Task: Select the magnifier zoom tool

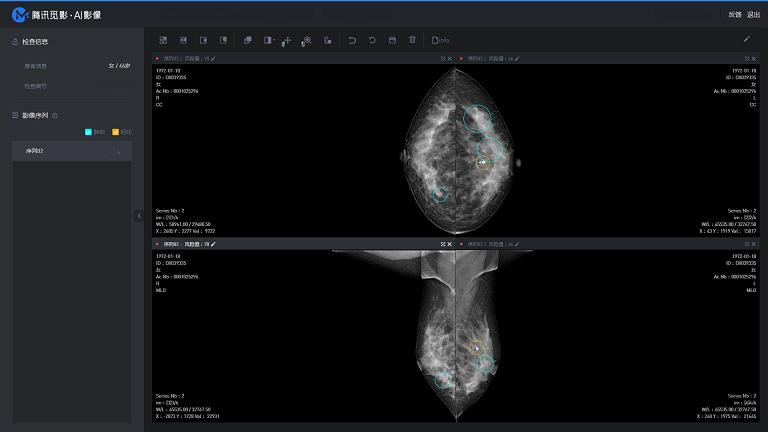Action: pyautogui.click(x=307, y=40)
